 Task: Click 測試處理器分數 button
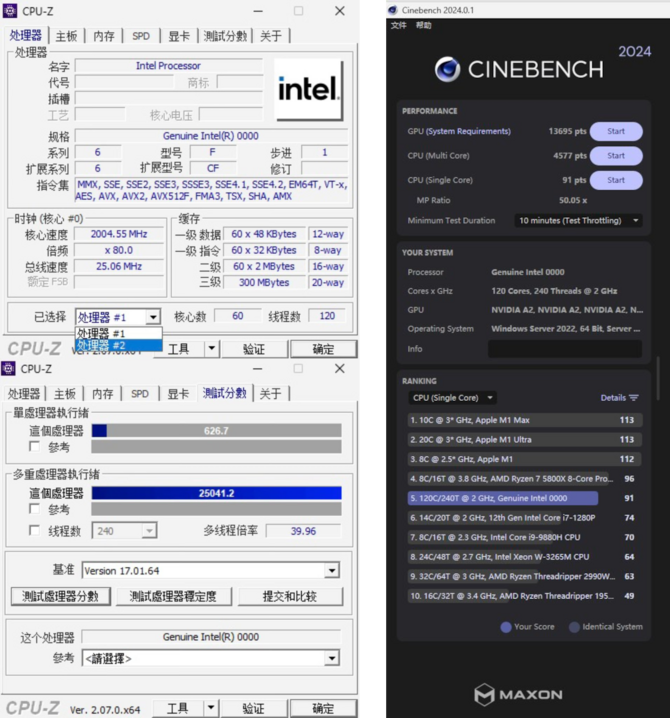pos(60,596)
